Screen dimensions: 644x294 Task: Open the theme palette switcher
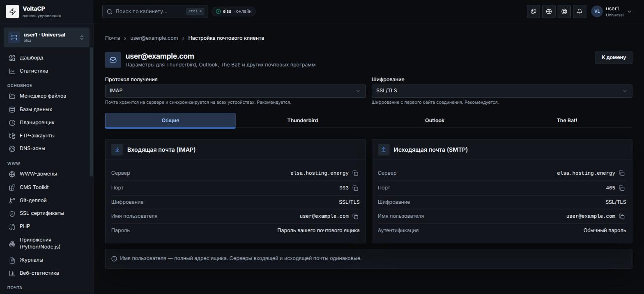point(534,11)
